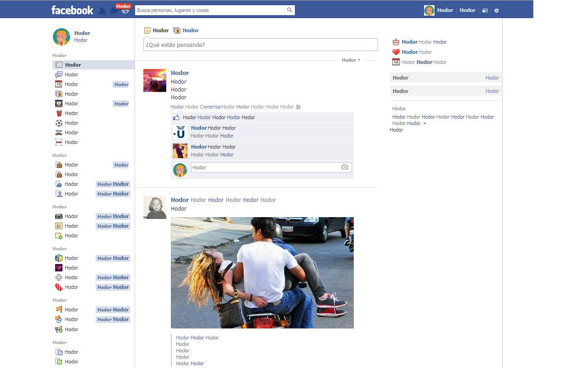Viewport: 588px width, 368px height.
Task: Open the striped candy app icon
Action: tap(59, 287)
